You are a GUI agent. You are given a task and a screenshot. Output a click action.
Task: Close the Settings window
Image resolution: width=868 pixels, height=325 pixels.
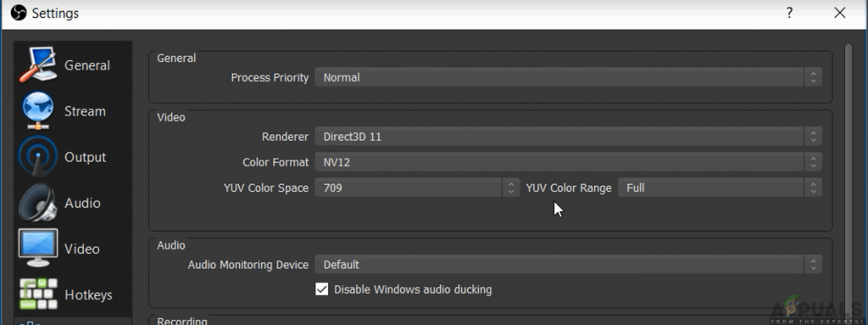(840, 13)
